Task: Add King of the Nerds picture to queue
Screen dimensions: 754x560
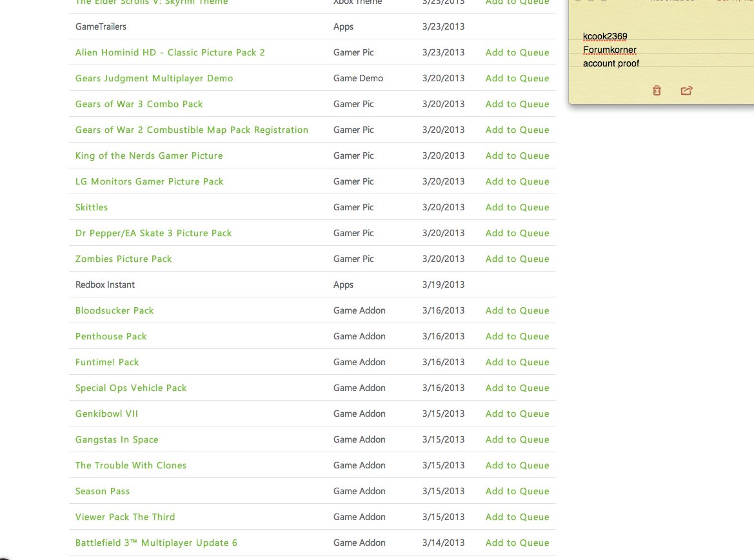Action: 517,156
